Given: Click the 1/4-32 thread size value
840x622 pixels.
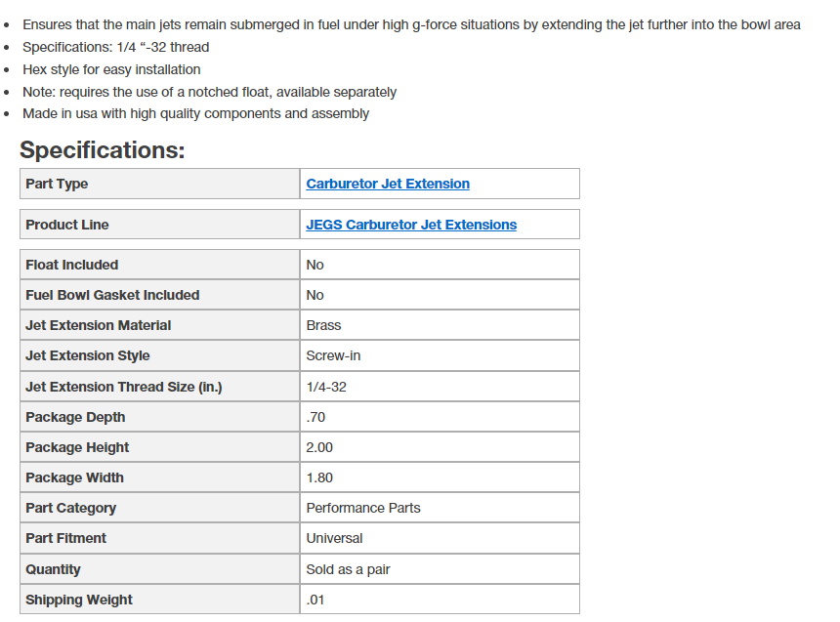Looking at the screenshot, I should (x=326, y=387).
